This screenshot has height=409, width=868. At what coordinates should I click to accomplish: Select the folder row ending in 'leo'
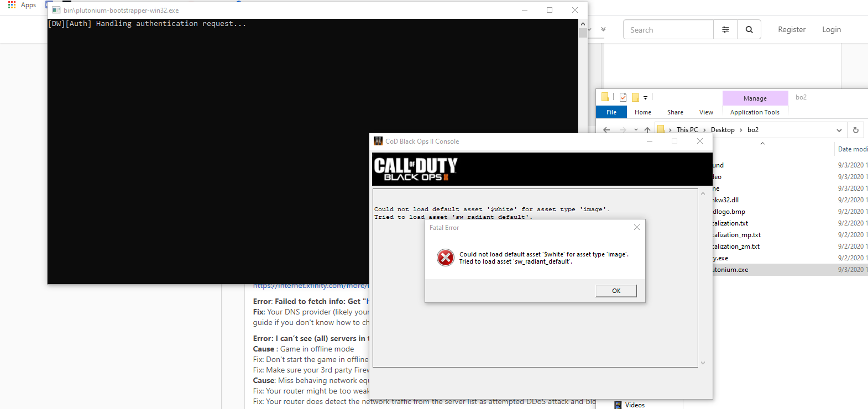(x=717, y=177)
